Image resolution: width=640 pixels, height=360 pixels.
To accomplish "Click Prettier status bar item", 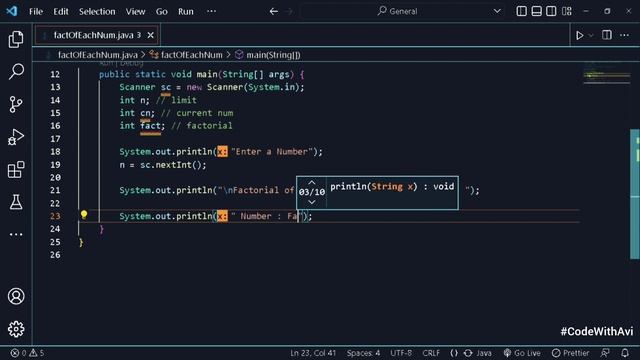I will pyautogui.click(x=571, y=353).
